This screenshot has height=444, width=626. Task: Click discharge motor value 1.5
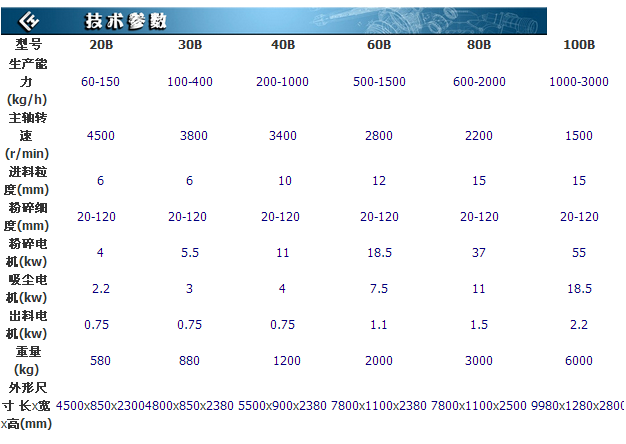[479, 325]
